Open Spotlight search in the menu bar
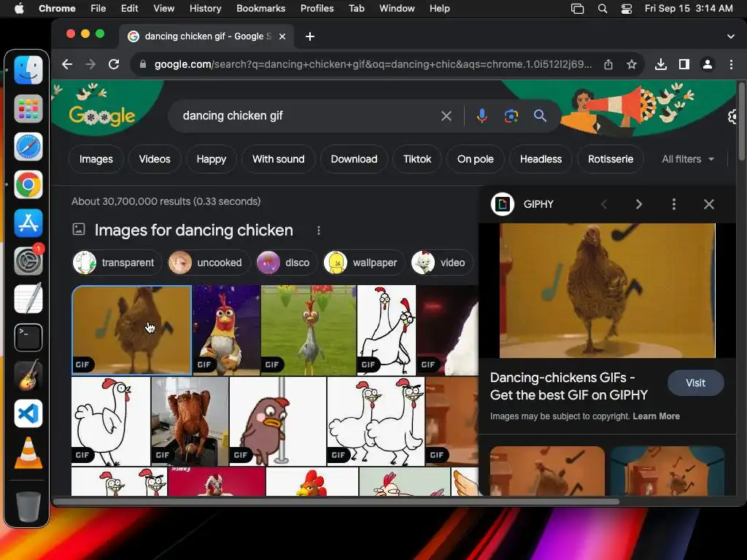Viewport: 747px width, 560px height. tap(602, 9)
